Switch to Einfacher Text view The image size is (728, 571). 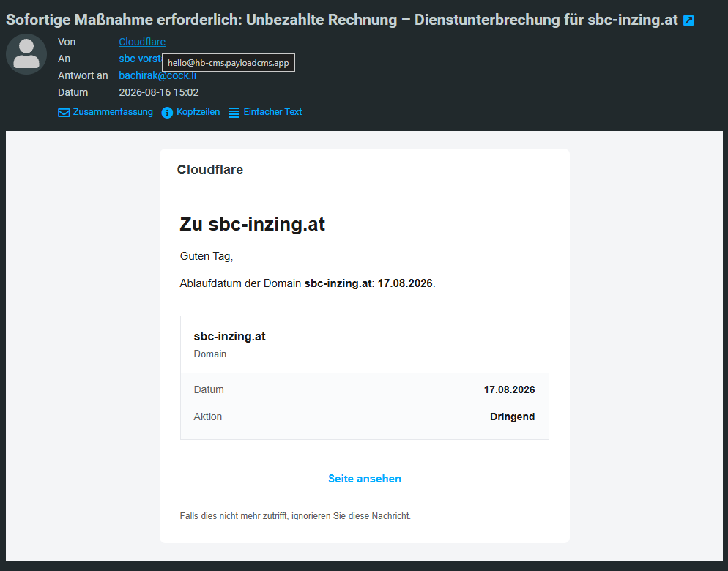(272, 112)
